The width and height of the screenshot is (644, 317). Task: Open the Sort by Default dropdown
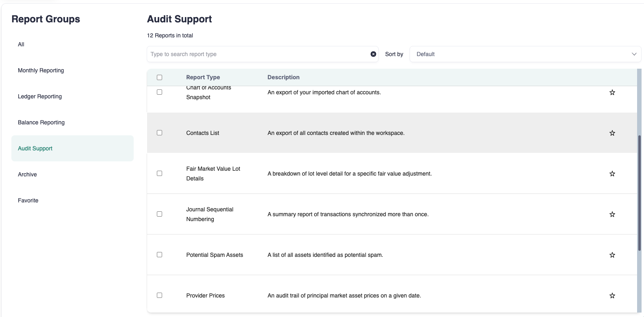[525, 54]
